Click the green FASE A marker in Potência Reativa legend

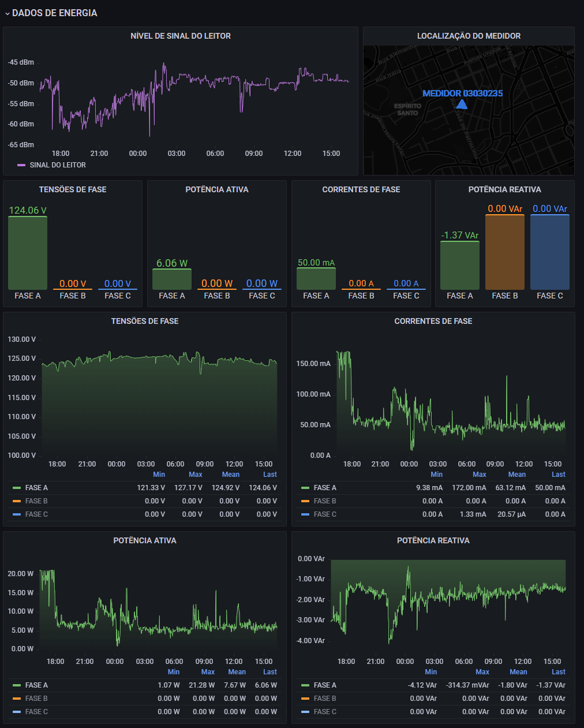[x=306, y=685]
